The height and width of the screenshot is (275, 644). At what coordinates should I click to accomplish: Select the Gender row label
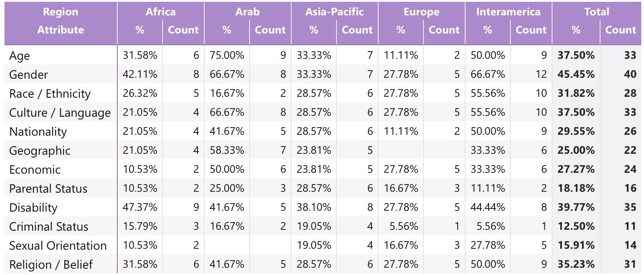(28, 75)
